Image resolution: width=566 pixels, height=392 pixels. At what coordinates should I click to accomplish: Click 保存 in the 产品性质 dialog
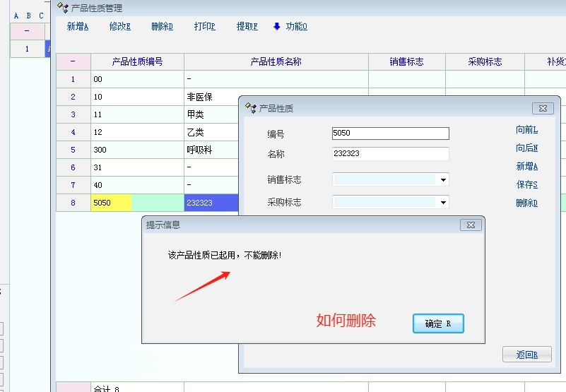tap(526, 185)
